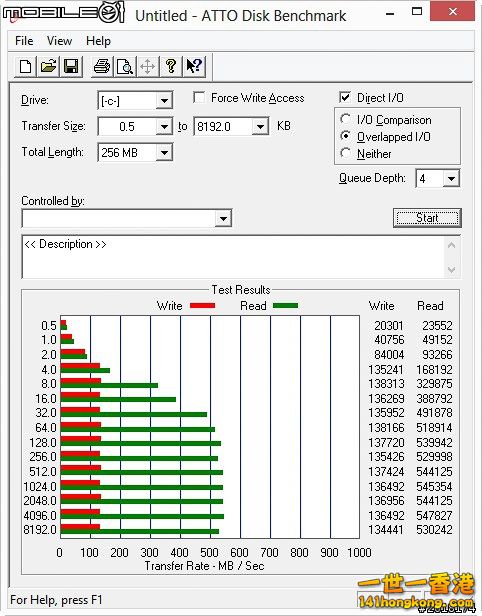Choose the Neither radio option
Image resolution: width=482 pixels, height=616 pixels.
click(x=346, y=153)
